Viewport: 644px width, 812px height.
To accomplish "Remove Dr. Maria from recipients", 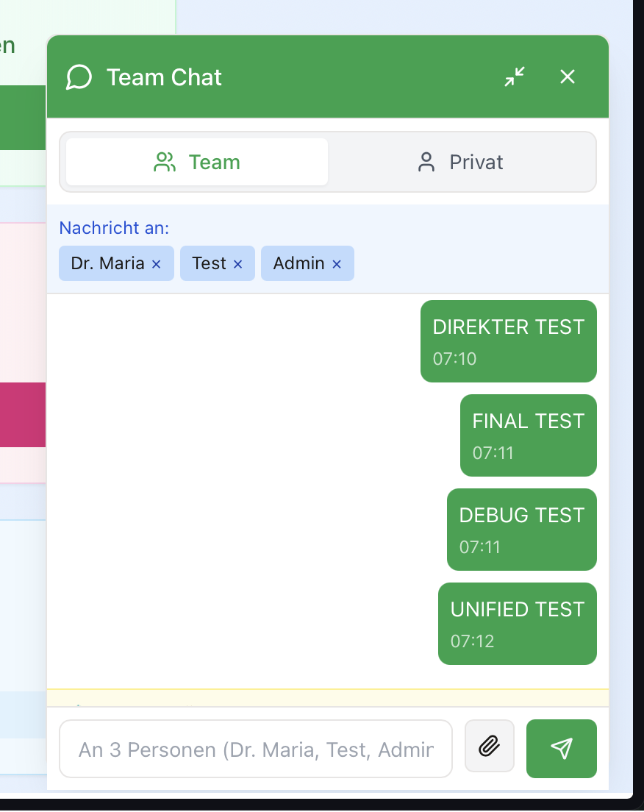I will click(156, 264).
